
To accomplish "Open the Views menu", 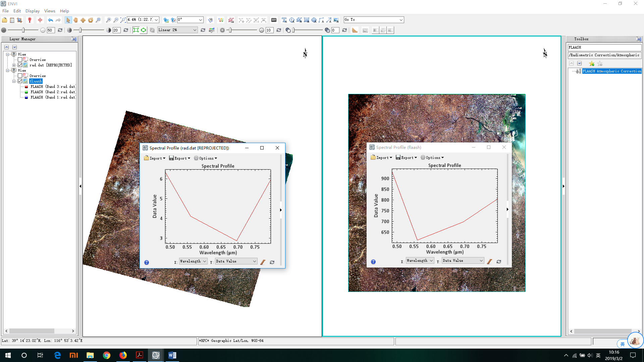I will [x=50, y=11].
